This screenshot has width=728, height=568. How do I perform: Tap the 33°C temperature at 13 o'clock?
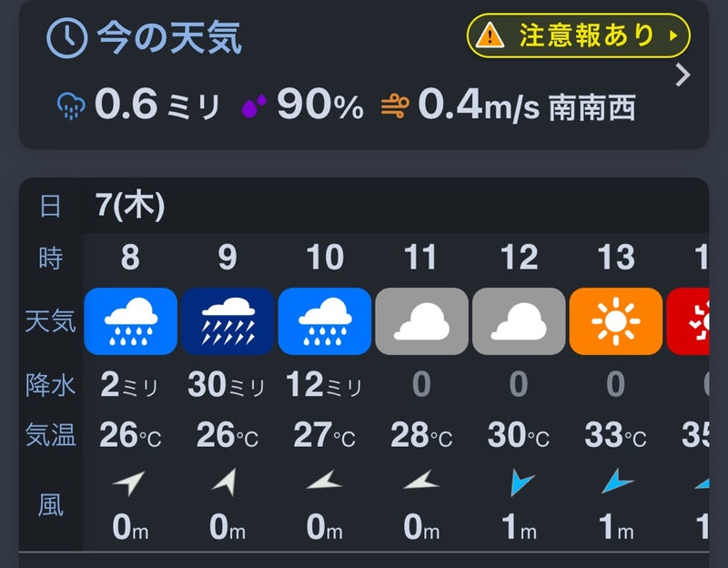coord(616,435)
